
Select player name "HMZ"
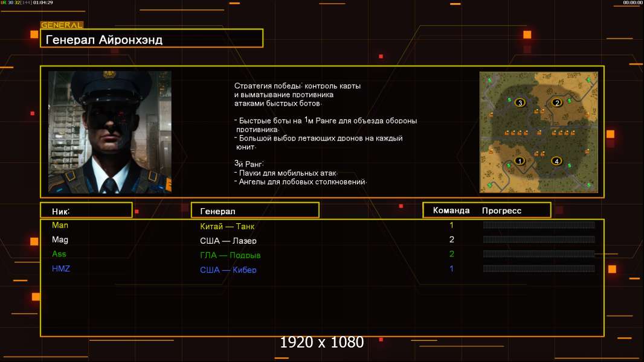[x=61, y=268]
